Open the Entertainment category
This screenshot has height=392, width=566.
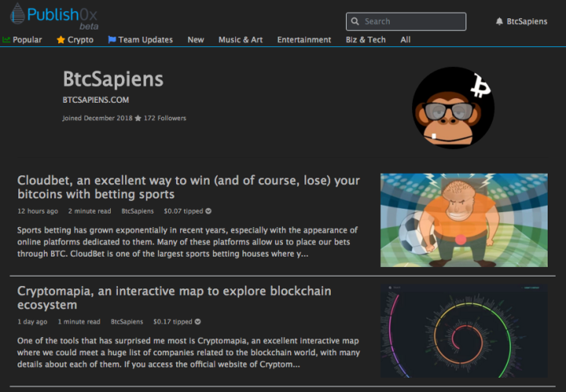tap(304, 40)
